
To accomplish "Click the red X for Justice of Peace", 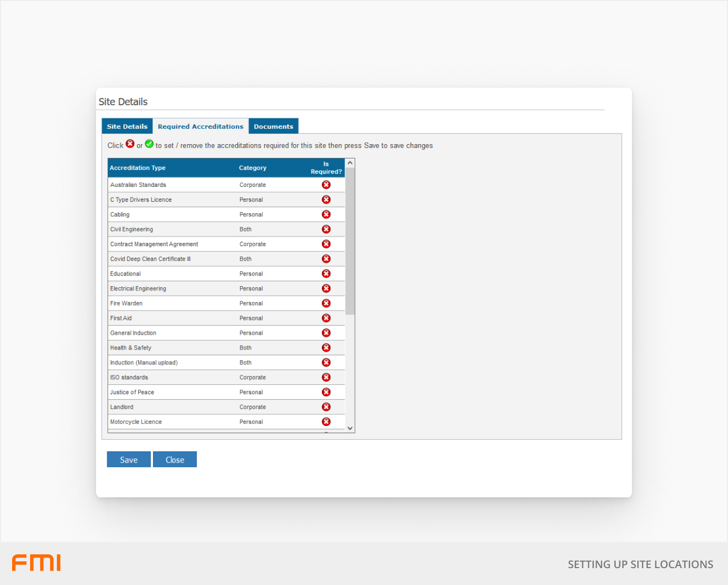I will 326,392.
